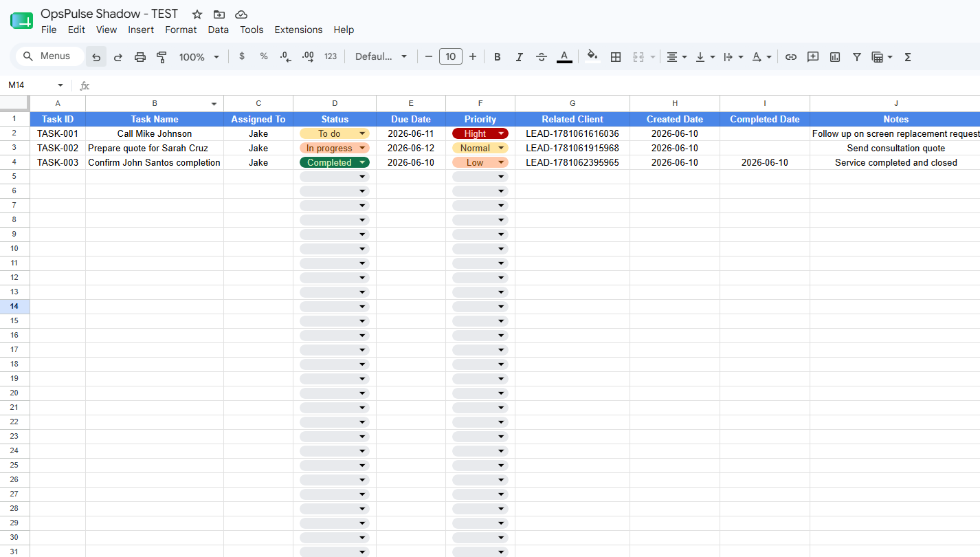Open the Tools menu
980x557 pixels.
(x=252, y=30)
